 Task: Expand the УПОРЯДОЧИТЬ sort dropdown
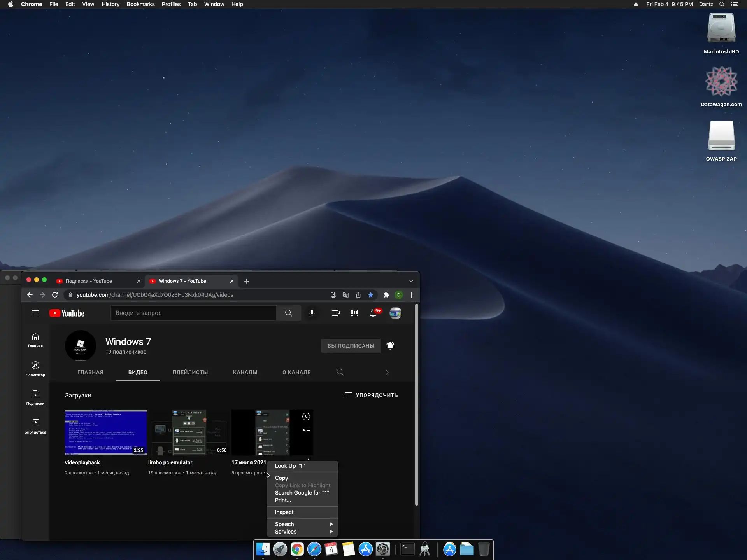(371, 395)
